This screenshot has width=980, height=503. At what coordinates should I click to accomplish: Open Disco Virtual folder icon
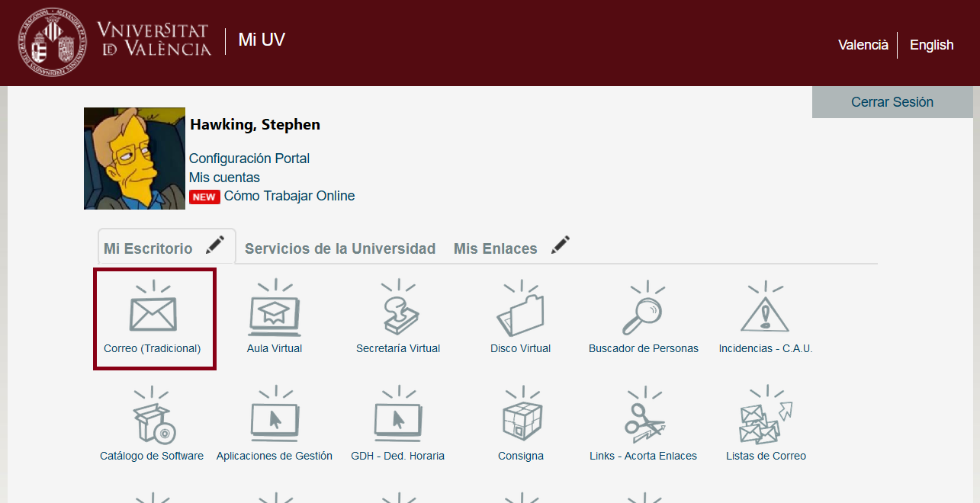pyautogui.click(x=520, y=314)
